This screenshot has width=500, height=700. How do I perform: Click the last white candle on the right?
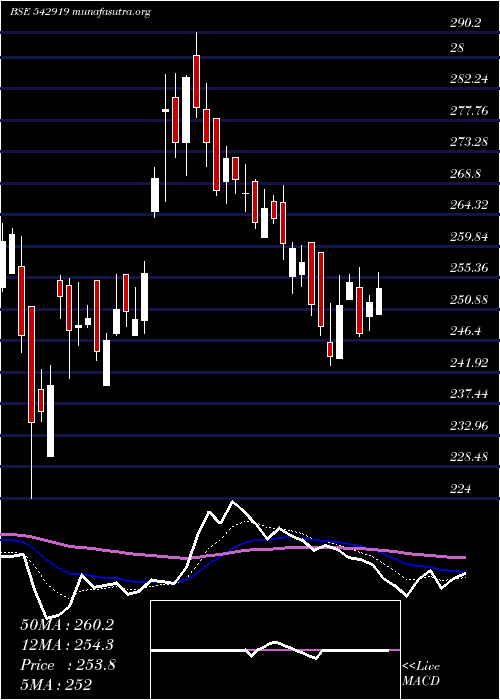[x=379, y=302]
